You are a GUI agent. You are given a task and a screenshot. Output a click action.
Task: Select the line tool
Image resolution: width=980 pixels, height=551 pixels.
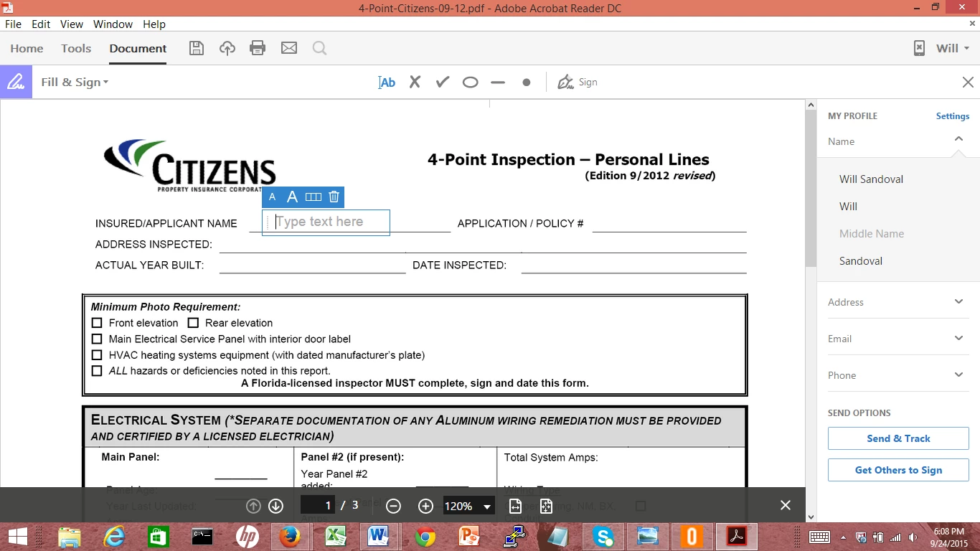(498, 83)
